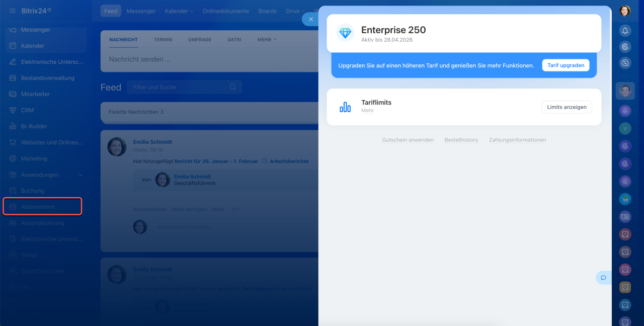Open Automatisierung in left sidebar
644x326 pixels.
(x=43, y=223)
